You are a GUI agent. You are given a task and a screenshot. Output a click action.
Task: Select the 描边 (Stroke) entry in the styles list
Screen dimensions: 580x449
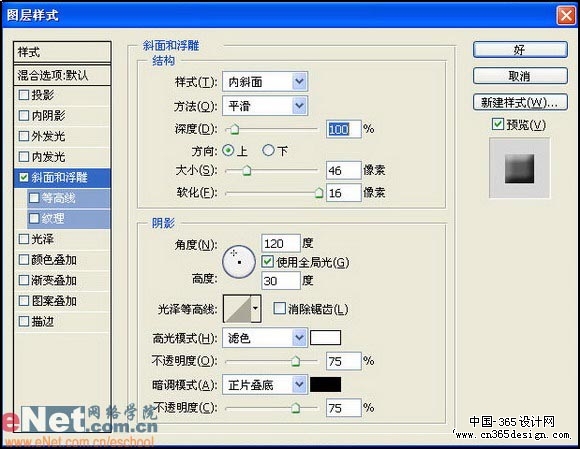[x=62, y=321]
